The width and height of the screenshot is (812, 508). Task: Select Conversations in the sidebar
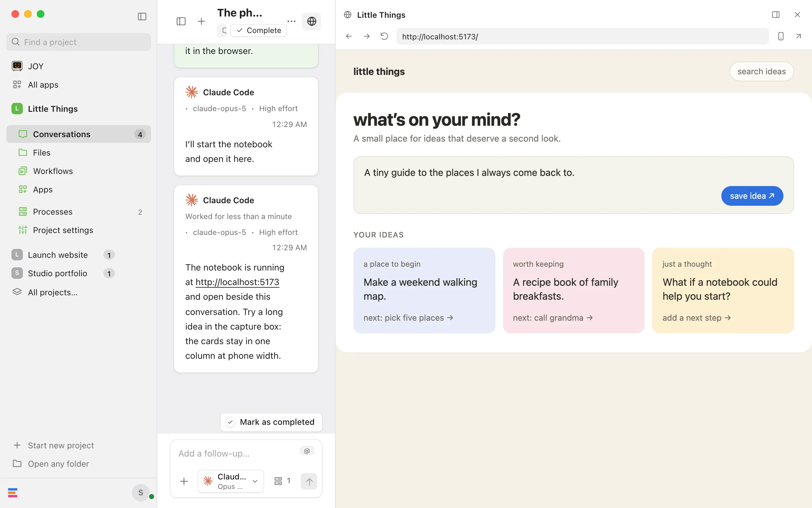[x=79, y=134]
